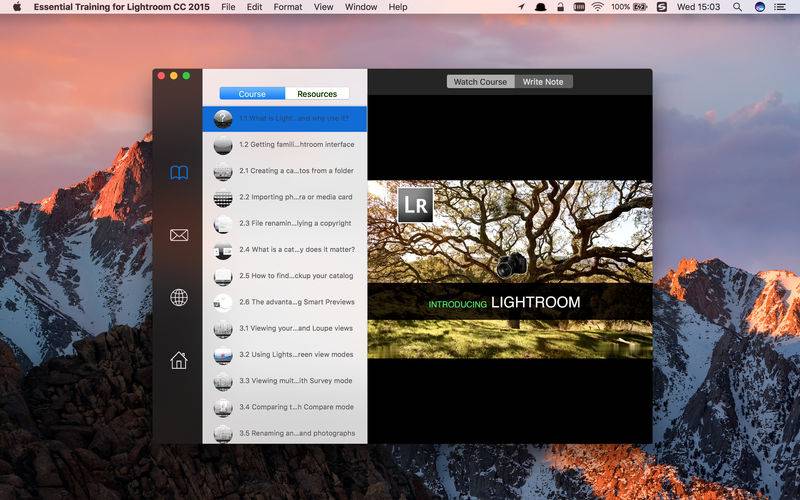Screen dimensions: 800x500
Task: Click the envelope mail icon in sidebar
Action: (x=179, y=235)
